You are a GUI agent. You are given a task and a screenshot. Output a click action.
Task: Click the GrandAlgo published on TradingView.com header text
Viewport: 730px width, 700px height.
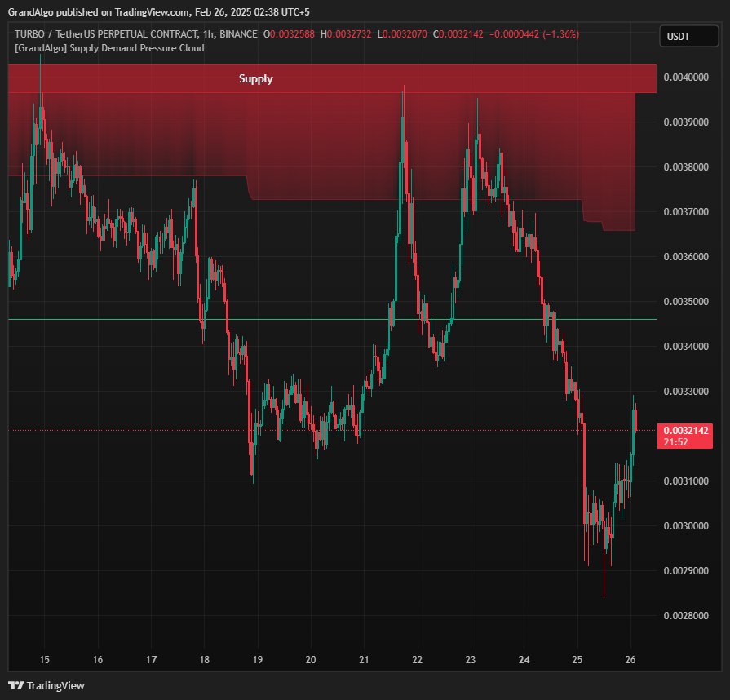[159, 12]
